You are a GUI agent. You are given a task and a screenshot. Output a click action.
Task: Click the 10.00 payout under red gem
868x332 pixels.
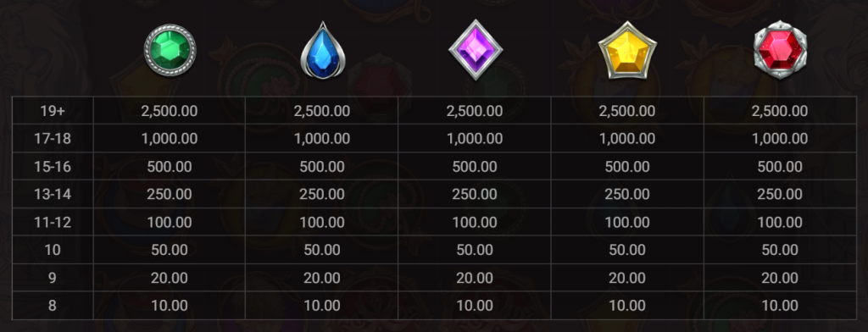click(x=780, y=306)
